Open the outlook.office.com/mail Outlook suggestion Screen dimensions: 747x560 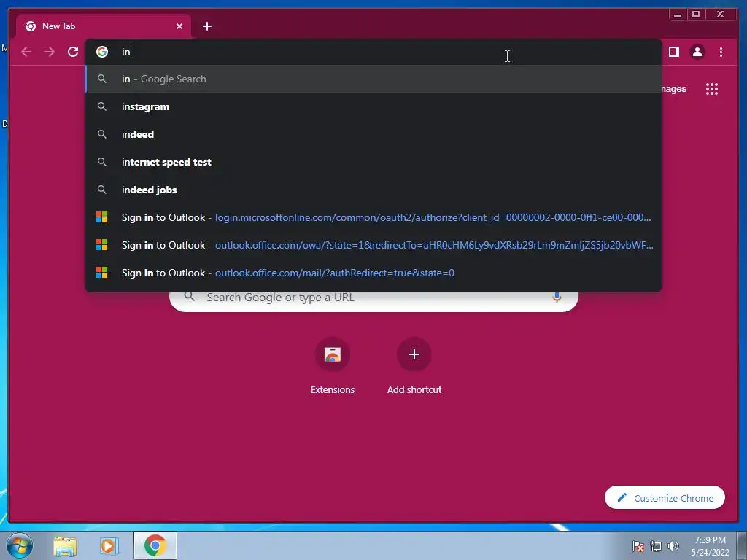373,273
